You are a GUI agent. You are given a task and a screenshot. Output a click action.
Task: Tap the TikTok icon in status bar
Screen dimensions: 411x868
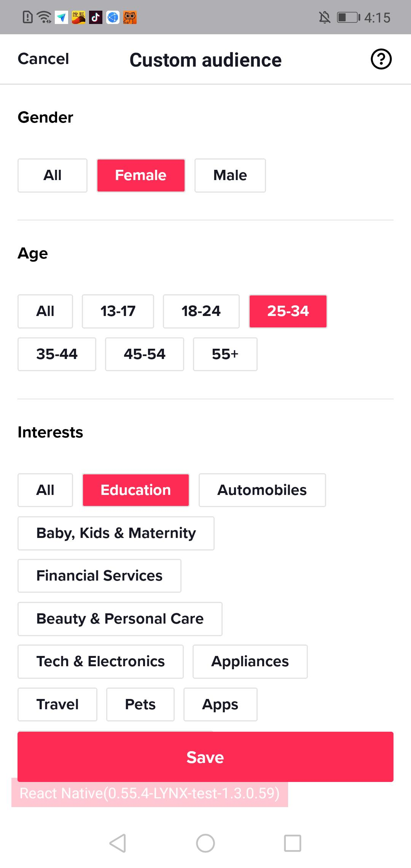tap(96, 18)
